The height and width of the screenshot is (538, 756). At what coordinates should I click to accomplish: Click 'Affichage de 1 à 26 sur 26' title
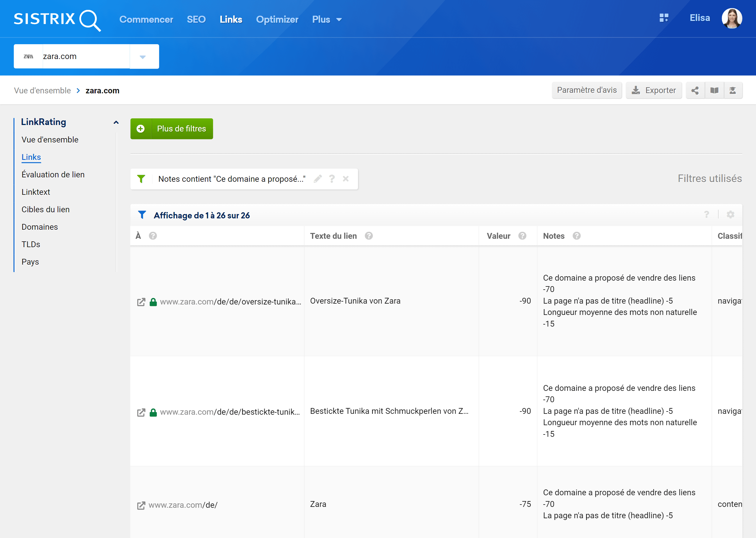tap(202, 215)
